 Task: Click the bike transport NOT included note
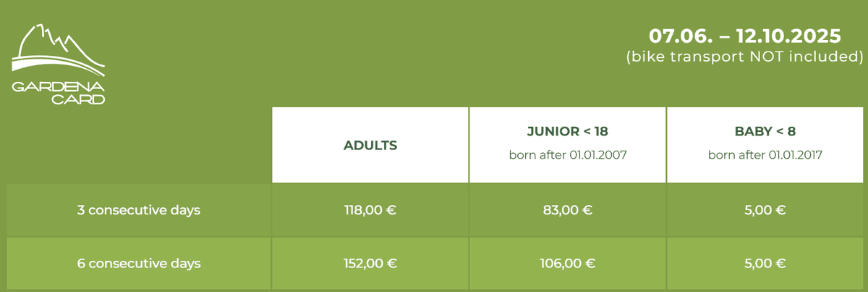click(x=745, y=57)
